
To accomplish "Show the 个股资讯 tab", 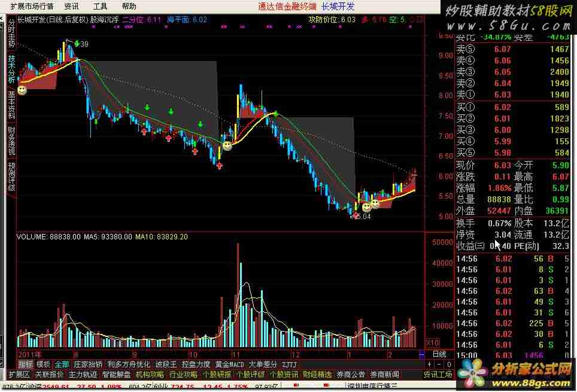I will coord(284,375).
